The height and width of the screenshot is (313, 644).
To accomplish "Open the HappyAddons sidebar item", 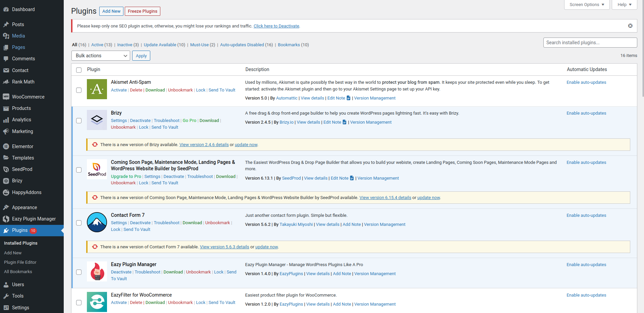I will 26,192.
